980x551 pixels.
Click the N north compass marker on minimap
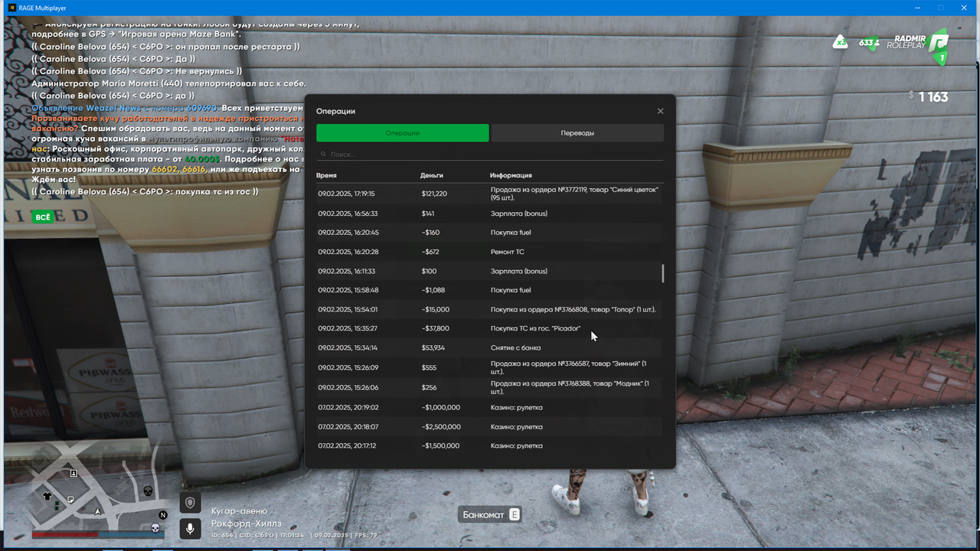(162, 515)
